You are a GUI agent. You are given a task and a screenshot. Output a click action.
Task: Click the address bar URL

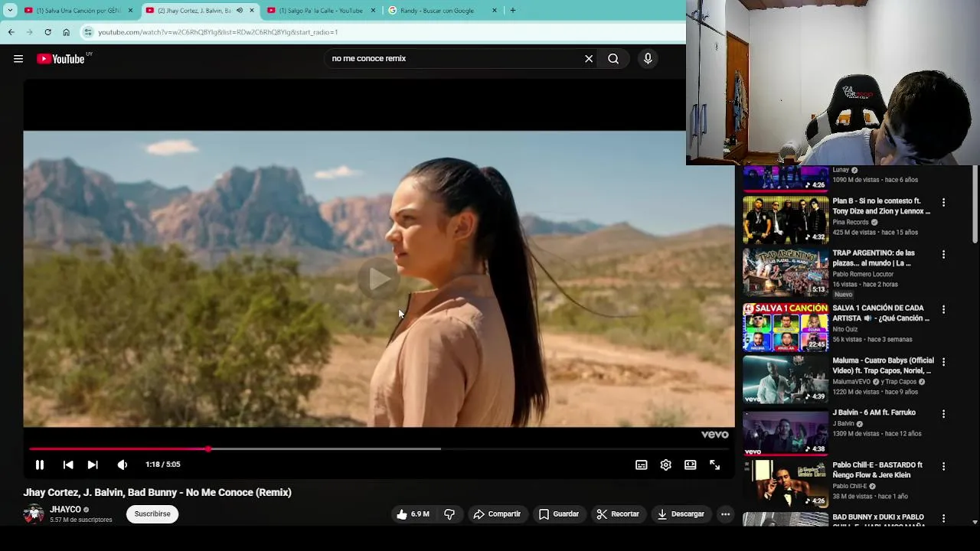(x=218, y=32)
